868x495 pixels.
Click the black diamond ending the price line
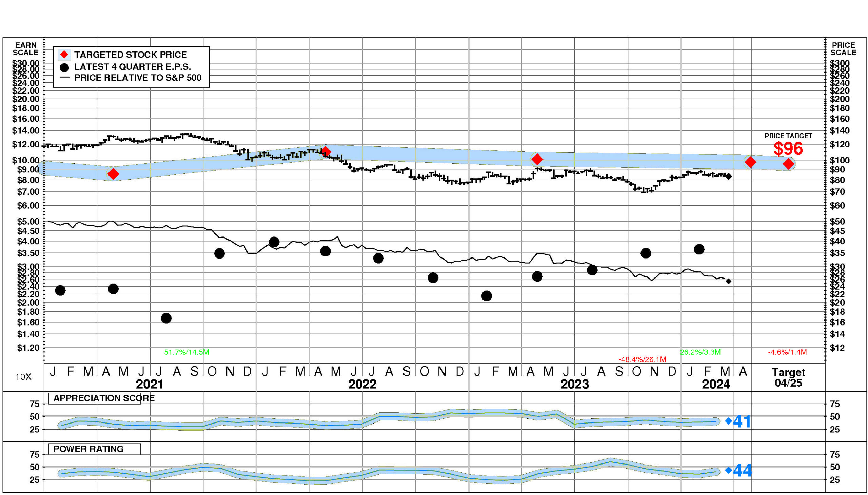729,176
